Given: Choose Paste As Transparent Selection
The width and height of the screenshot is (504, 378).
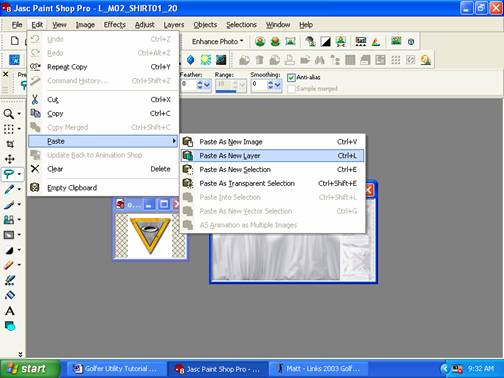Looking at the screenshot, I should [272, 183].
